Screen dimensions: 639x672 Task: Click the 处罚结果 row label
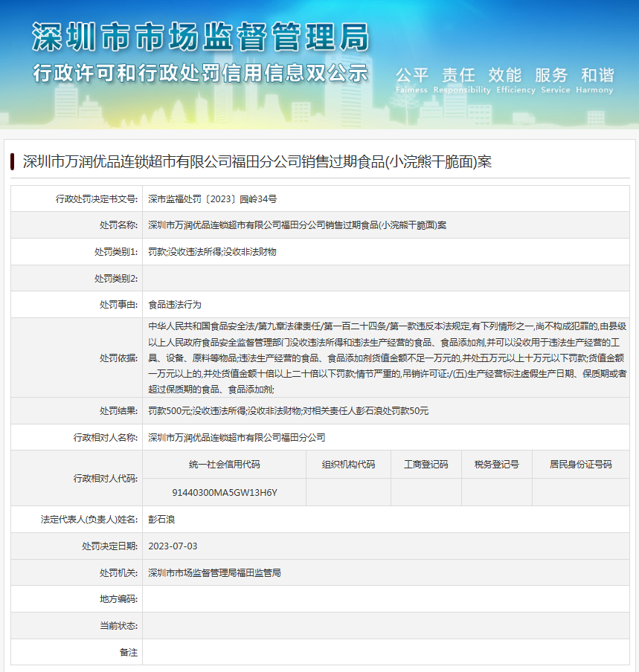(x=119, y=411)
